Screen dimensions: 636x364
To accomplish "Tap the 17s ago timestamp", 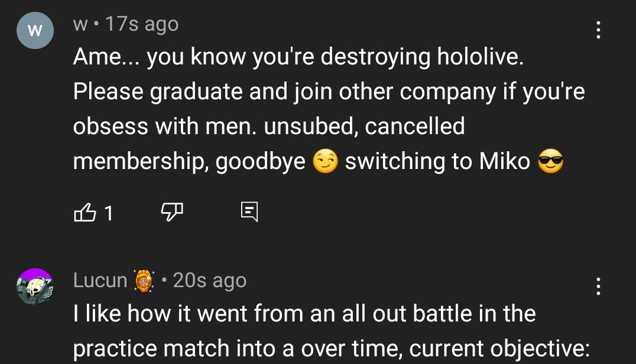I will coord(142,24).
